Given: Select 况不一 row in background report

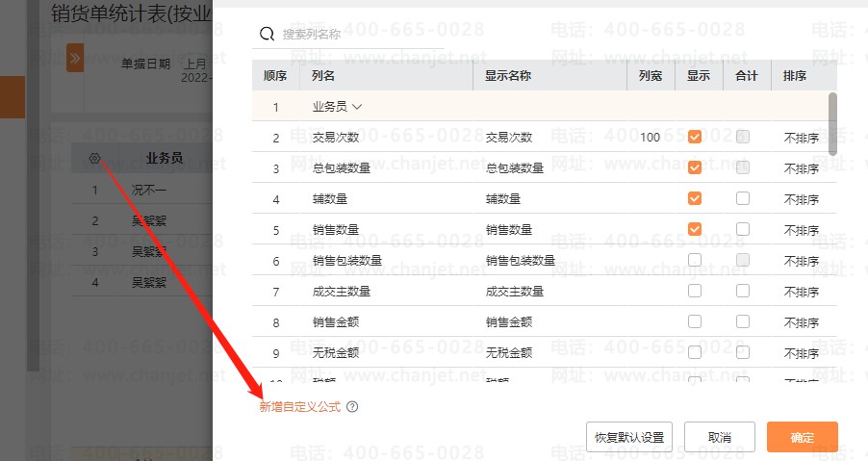Looking at the screenshot, I should click(x=141, y=190).
